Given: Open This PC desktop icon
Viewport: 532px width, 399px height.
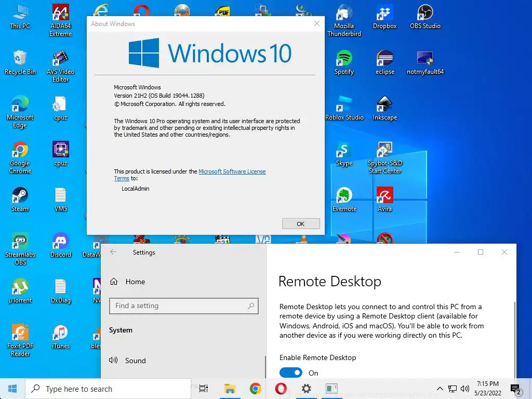Looking at the screenshot, I should point(20,17).
